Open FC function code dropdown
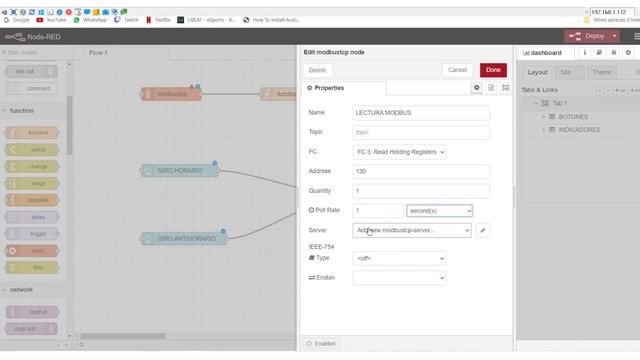This screenshot has height=360, width=640. tap(399, 152)
